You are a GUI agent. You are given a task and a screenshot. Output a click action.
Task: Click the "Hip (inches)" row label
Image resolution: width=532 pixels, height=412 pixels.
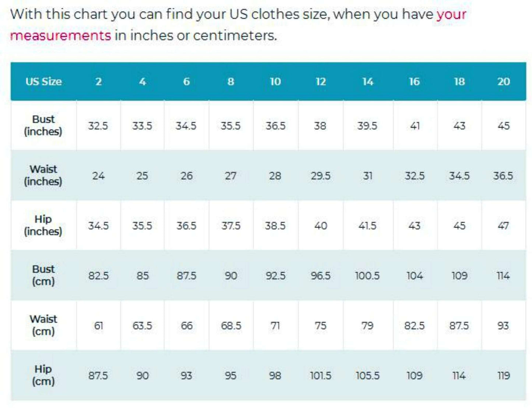pos(43,225)
